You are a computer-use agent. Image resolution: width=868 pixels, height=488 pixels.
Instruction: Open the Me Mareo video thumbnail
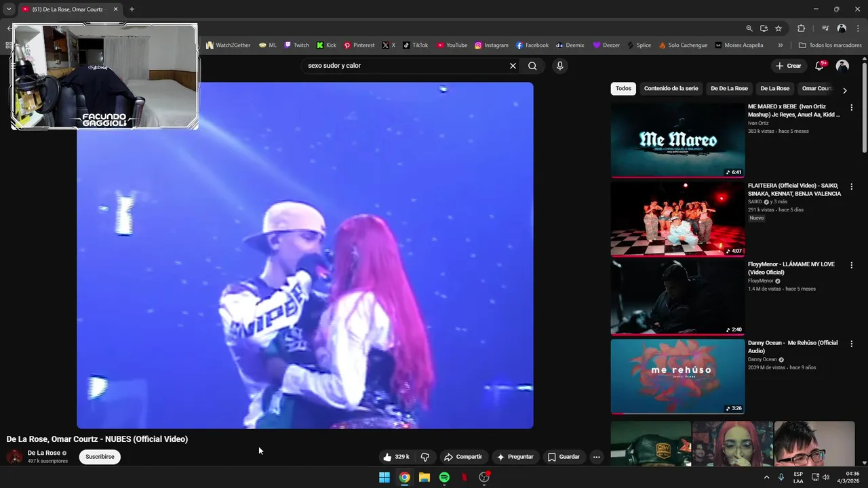[x=677, y=140]
